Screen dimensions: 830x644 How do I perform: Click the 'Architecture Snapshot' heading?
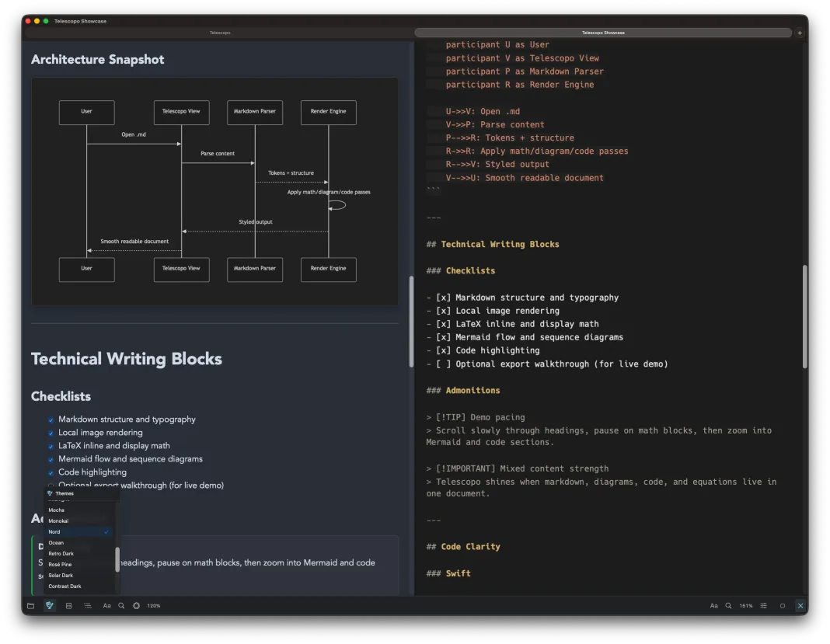(x=97, y=59)
